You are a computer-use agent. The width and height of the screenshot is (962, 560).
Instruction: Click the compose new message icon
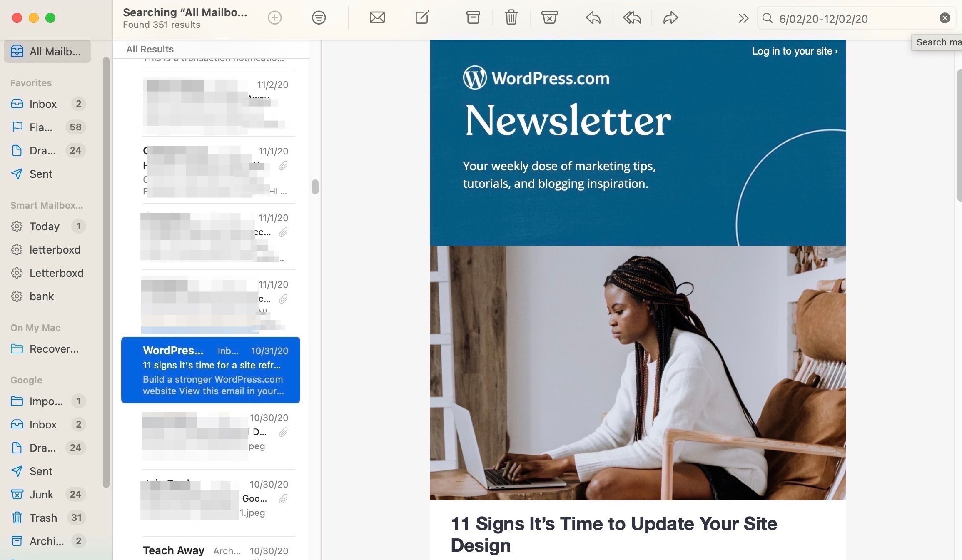421,17
